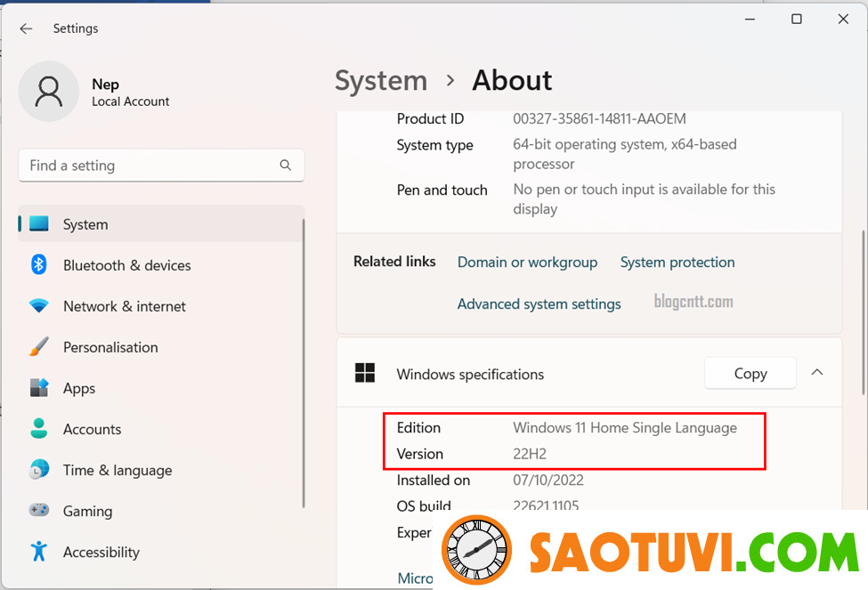The height and width of the screenshot is (590, 868).
Task: Open Apps settings
Action: coord(161,387)
